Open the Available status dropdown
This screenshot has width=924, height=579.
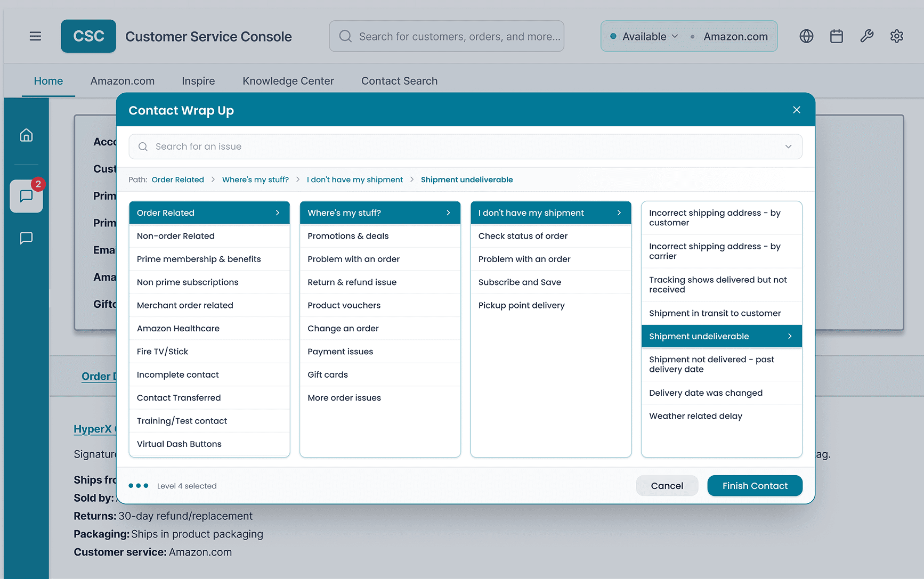click(x=644, y=36)
